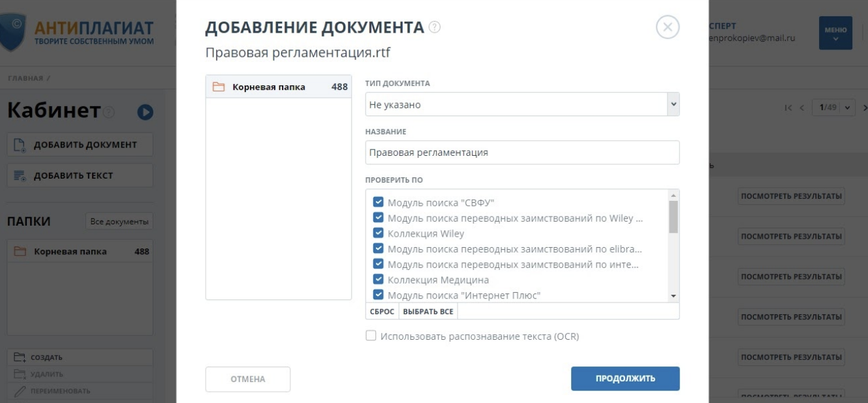The width and height of the screenshot is (868, 403).
Task: Open the Тип документа dropdown
Action: [522, 104]
